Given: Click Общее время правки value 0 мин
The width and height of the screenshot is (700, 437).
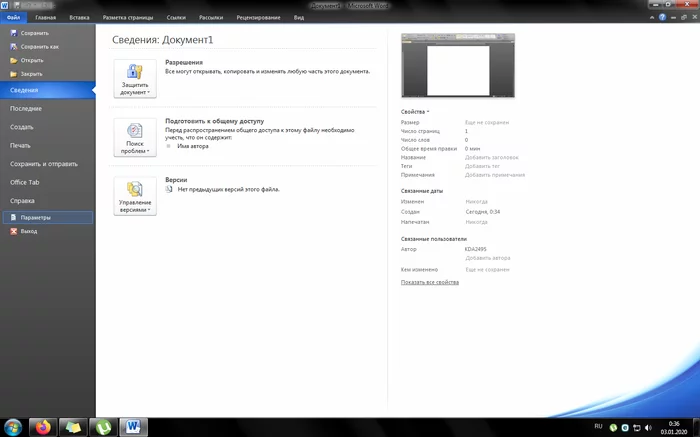Looking at the screenshot, I should 472,149.
